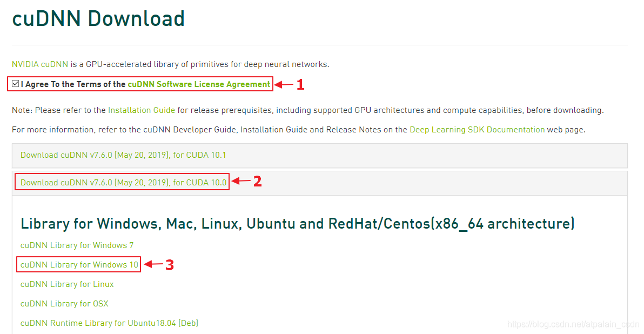Screen dimensions: 644x334
Task: Get cuDNN Runtime Library for Ubuntu18.04 Deb
Action: 109,323
